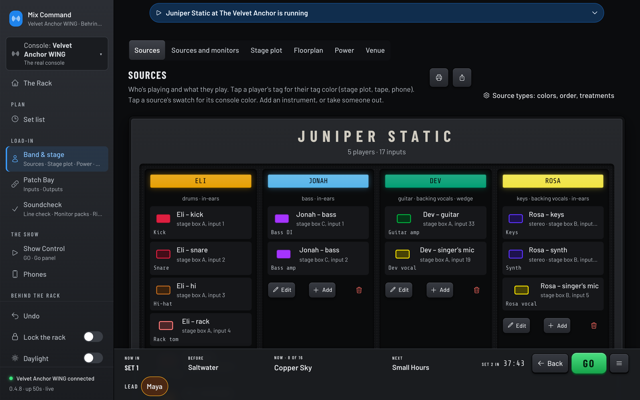Screen dimensions: 640x400
Task: Click the play icon in the running banner
Action: click(159, 13)
